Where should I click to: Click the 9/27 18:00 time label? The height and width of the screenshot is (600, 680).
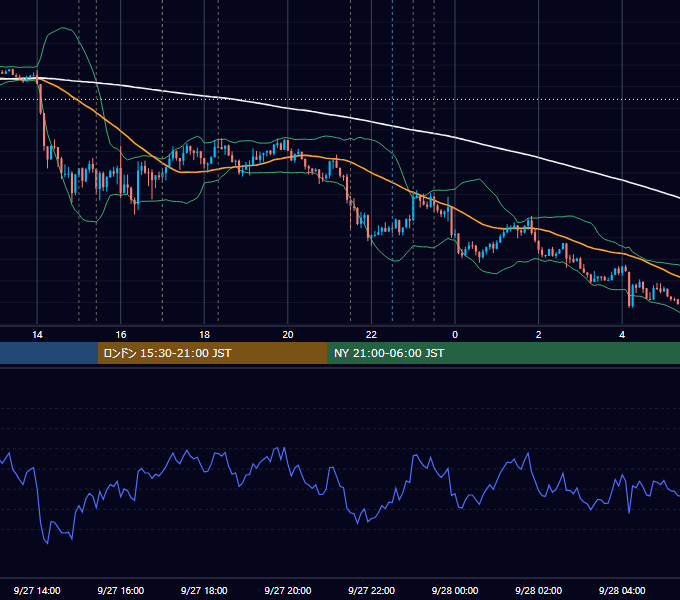click(x=204, y=590)
